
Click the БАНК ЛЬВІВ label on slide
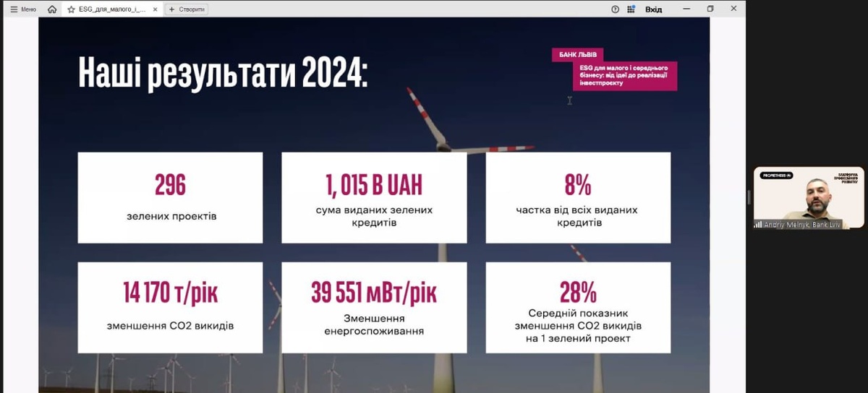pos(578,55)
